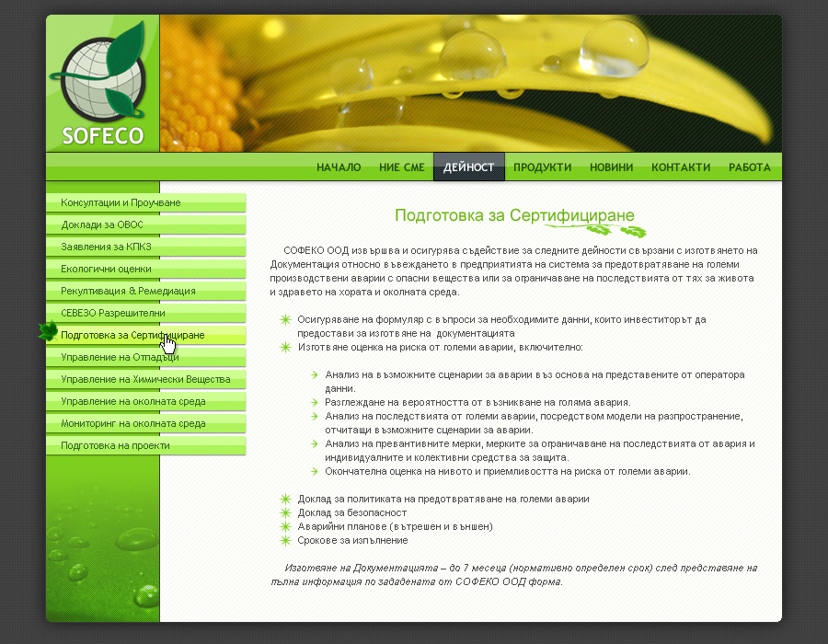
Task: Open the ПРОДУКТИ menu item
Action: pos(542,167)
